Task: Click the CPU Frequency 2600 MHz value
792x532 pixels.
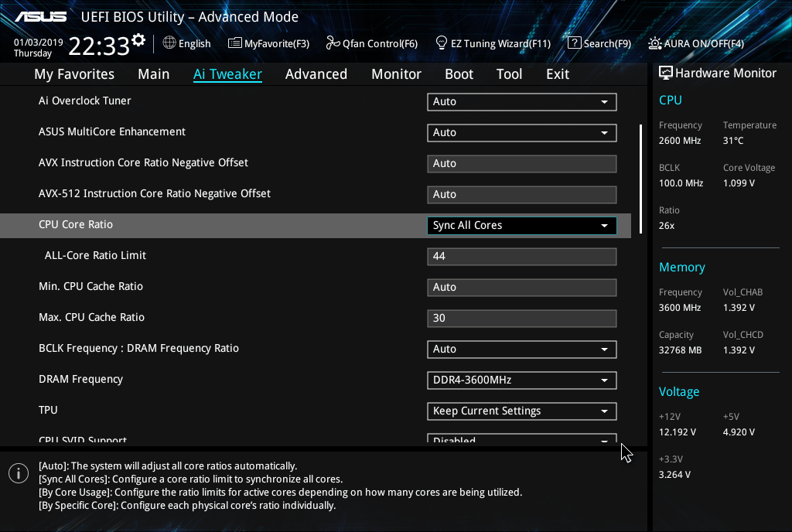Action: [680, 141]
